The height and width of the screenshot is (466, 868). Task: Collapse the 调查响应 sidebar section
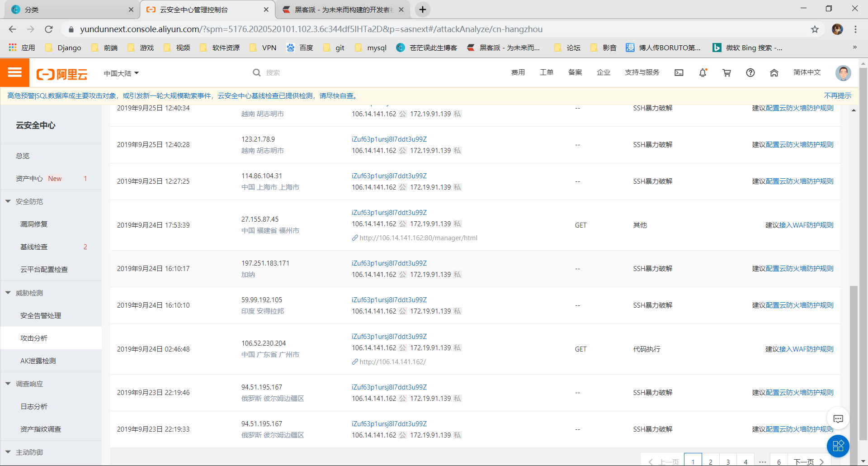click(x=8, y=384)
